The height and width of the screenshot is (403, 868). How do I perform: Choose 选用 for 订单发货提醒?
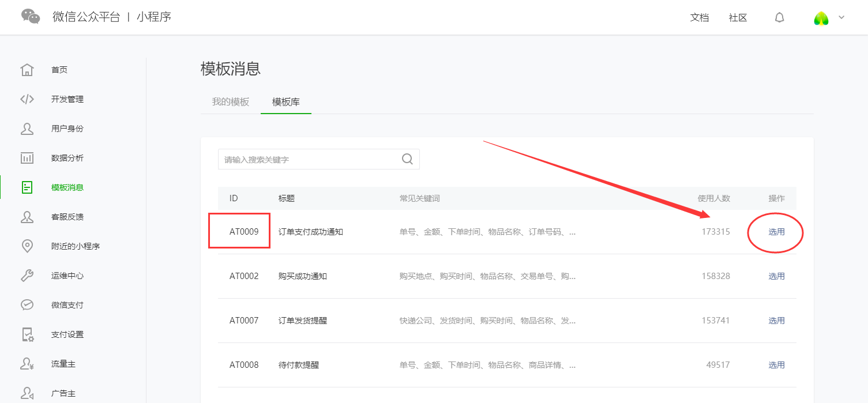pyautogui.click(x=776, y=321)
